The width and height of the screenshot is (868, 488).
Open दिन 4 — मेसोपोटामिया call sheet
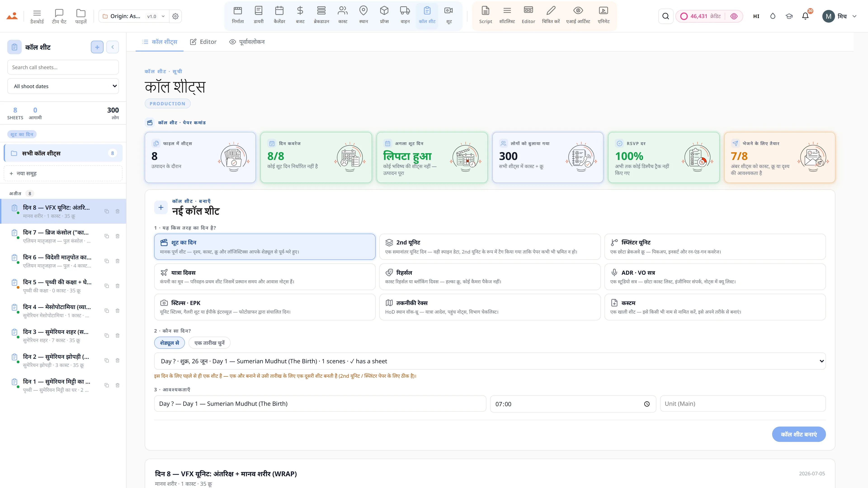click(x=63, y=310)
